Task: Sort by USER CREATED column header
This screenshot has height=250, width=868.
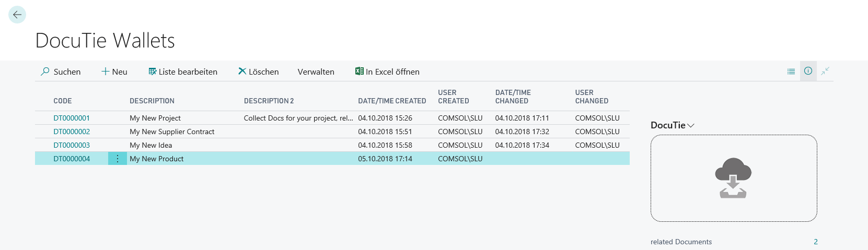Action: click(x=454, y=97)
